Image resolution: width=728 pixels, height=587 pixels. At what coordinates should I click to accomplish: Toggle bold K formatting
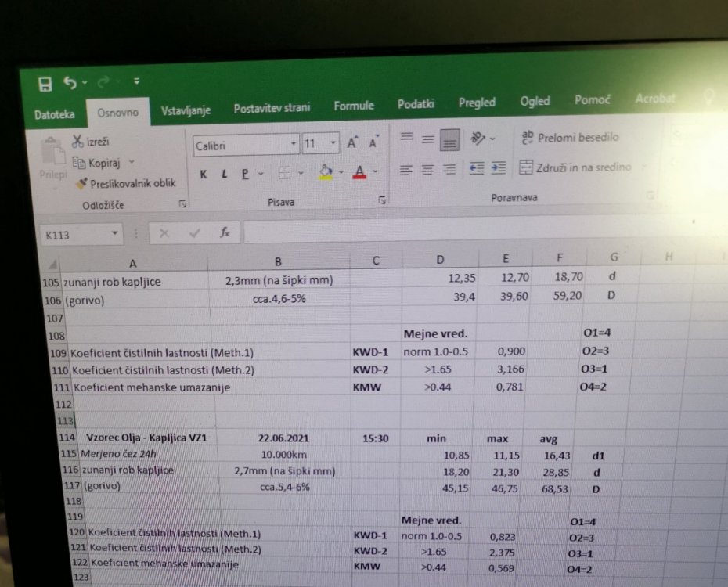pyautogui.click(x=204, y=175)
